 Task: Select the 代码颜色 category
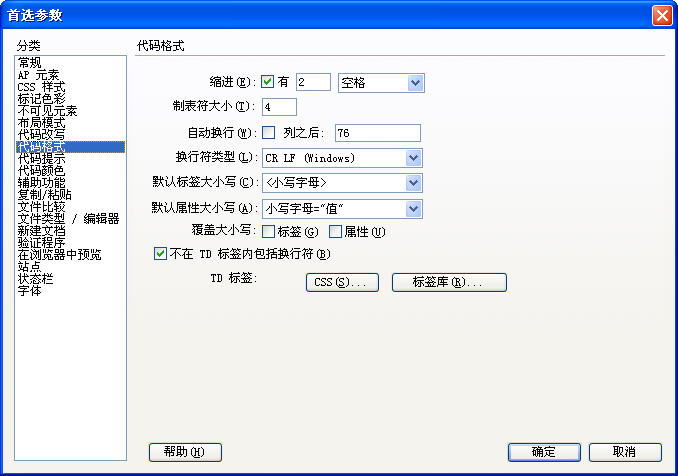(42, 171)
